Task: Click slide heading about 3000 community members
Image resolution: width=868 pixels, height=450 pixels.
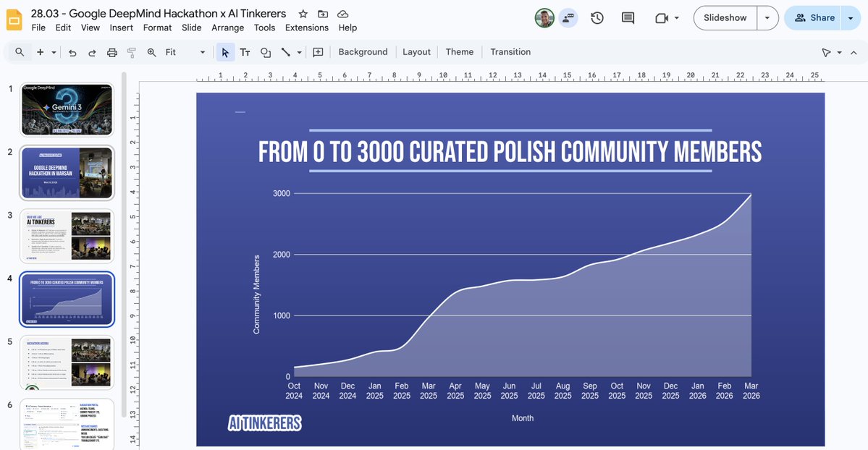Action: 510,152
